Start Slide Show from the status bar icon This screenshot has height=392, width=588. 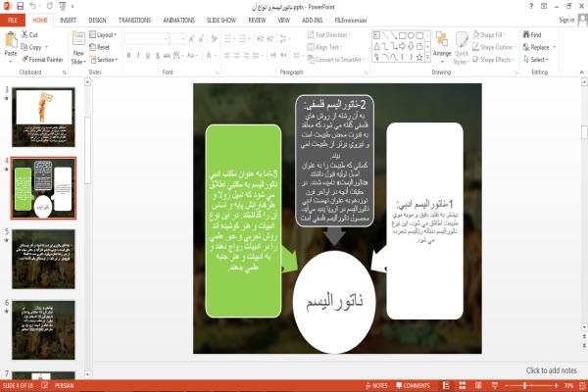coord(495,385)
